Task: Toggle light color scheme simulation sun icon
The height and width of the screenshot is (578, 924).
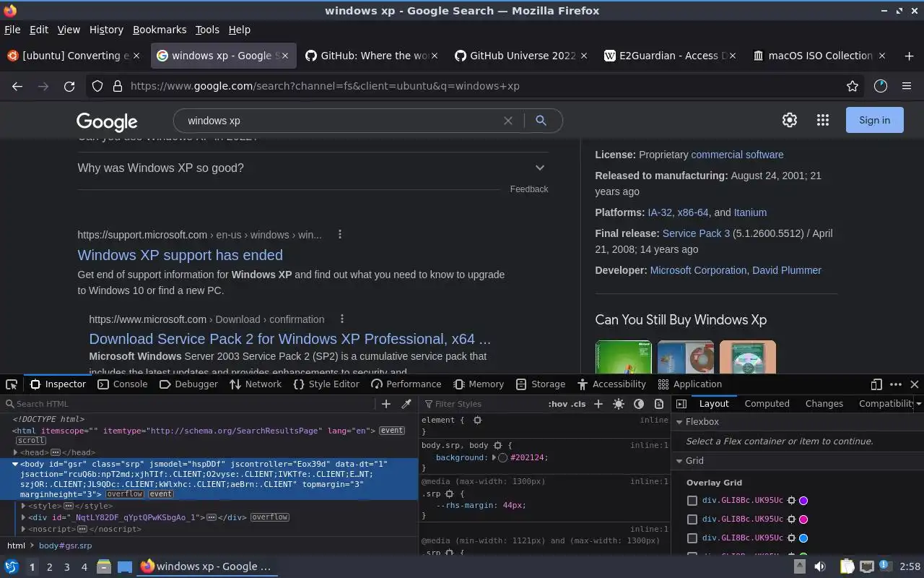Action: 619,404
